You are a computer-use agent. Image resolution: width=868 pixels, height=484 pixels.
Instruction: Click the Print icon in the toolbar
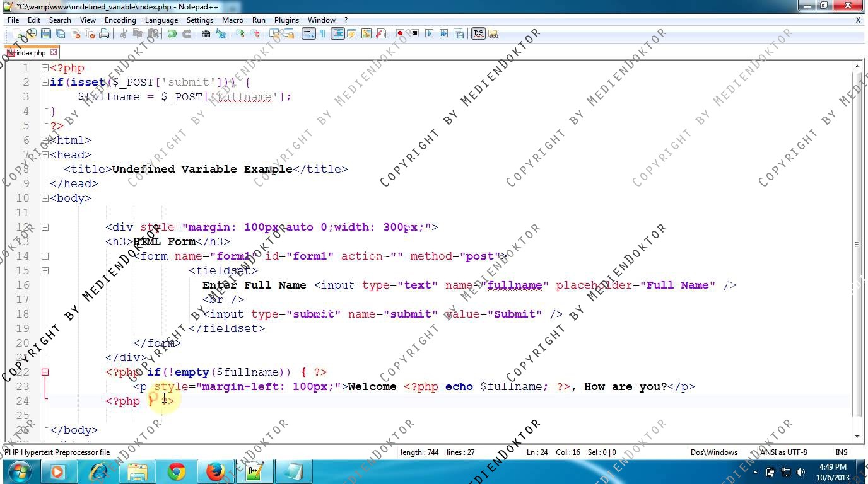(x=104, y=34)
